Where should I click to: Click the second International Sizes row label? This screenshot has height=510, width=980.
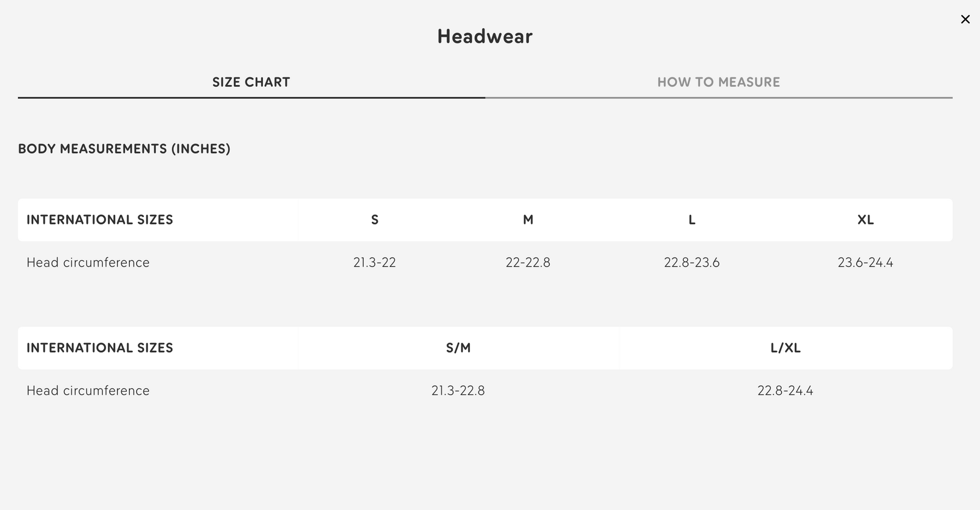pyautogui.click(x=100, y=348)
